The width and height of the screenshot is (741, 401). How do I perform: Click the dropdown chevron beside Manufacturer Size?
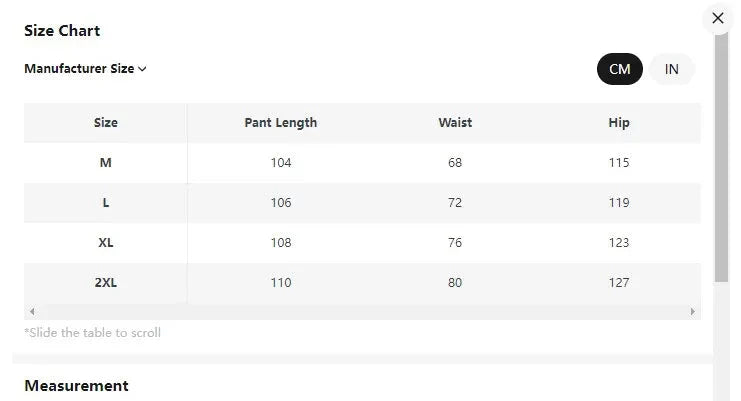(142, 70)
